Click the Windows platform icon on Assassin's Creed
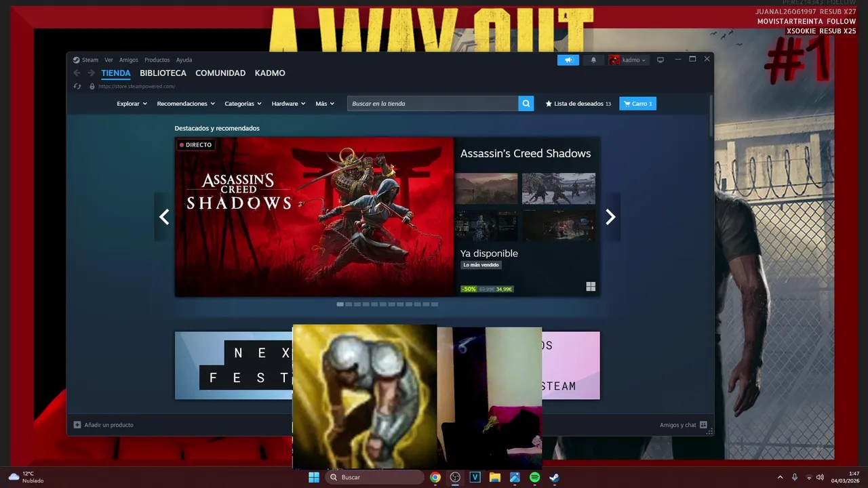Screen dimensions: 868x488 (591, 287)
